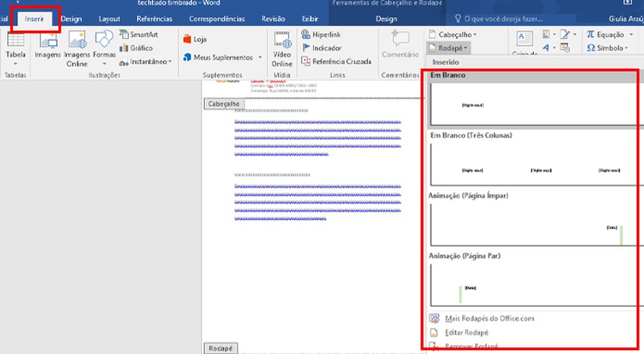
Task: Click the Comentário button
Action: 400,44
